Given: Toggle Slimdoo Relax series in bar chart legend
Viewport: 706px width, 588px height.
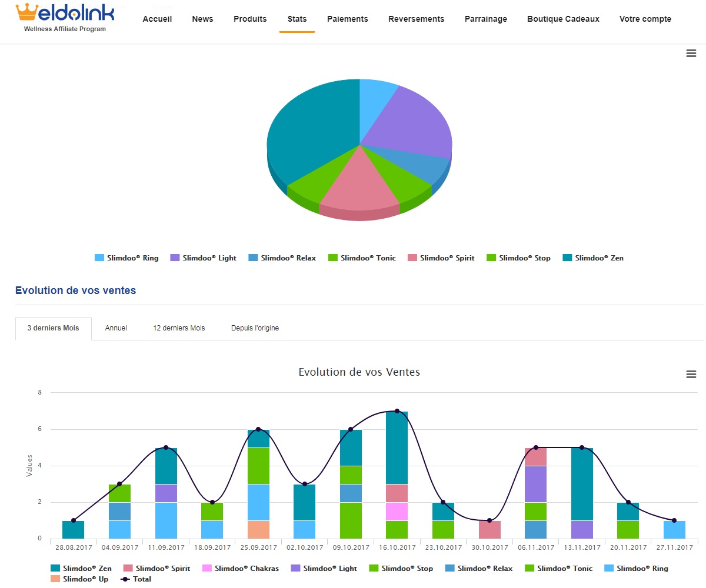Looking at the screenshot, I should [x=478, y=569].
